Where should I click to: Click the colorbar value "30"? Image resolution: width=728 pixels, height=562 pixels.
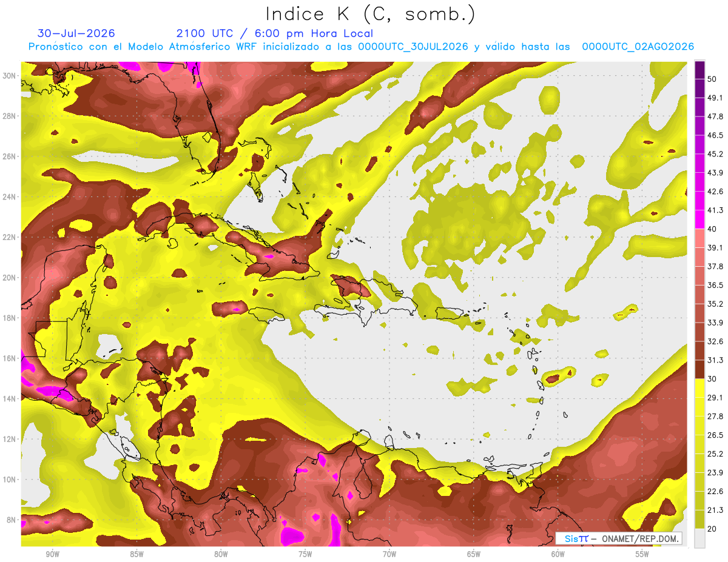point(713,379)
